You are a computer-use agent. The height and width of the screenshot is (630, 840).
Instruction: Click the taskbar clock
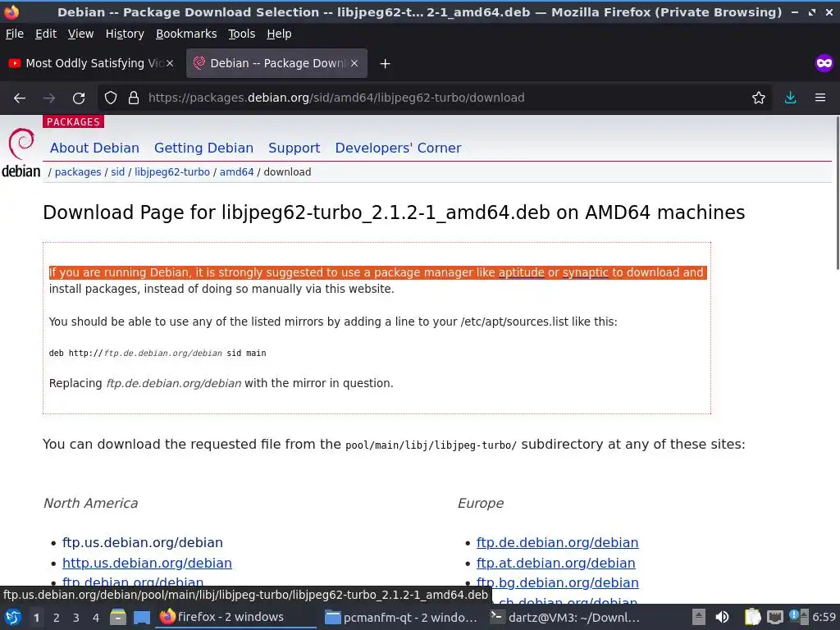click(x=824, y=617)
